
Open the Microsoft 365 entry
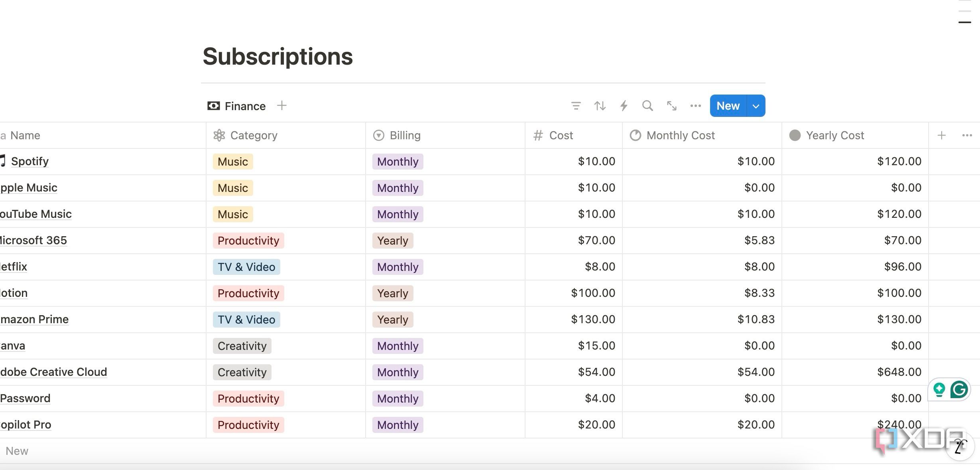[33, 240]
